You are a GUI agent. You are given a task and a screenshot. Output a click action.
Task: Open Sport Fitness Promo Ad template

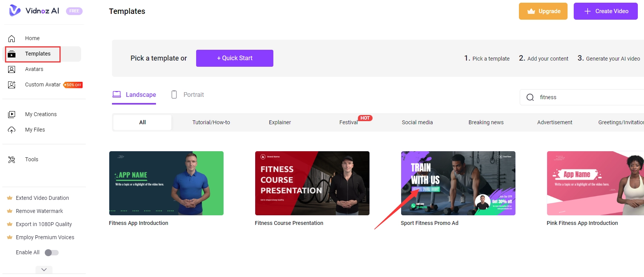point(458,183)
